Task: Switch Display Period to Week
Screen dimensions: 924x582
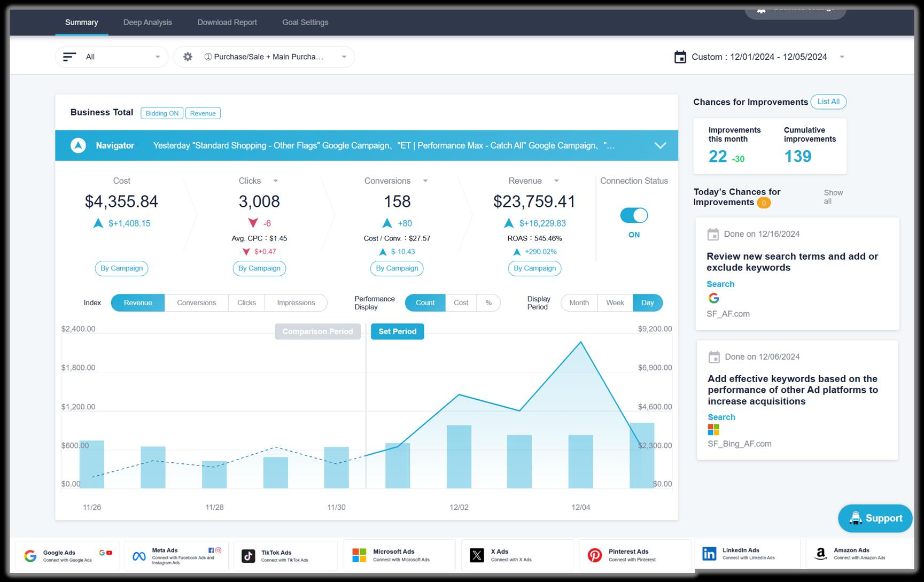Action: (615, 302)
